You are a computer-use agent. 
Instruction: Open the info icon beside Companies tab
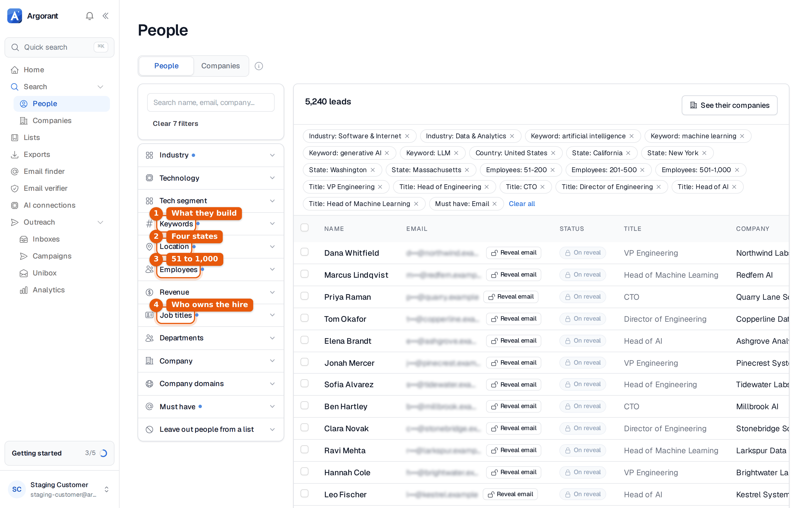click(x=259, y=66)
